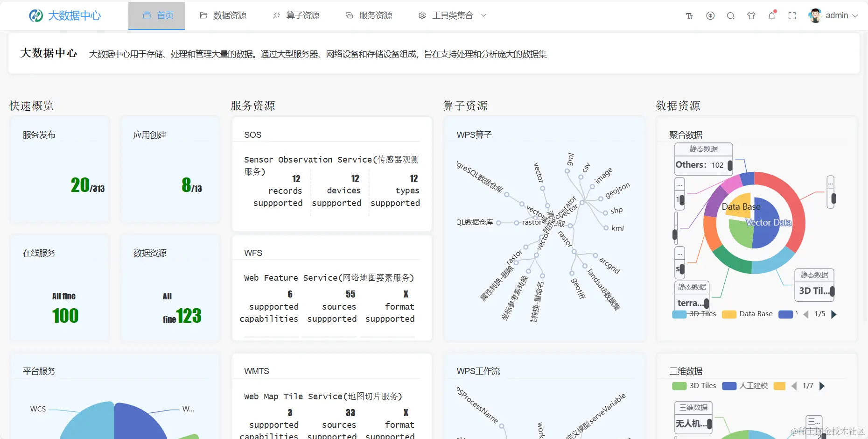Switch language via the 中 icon
868x439 pixels.
(710, 15)
